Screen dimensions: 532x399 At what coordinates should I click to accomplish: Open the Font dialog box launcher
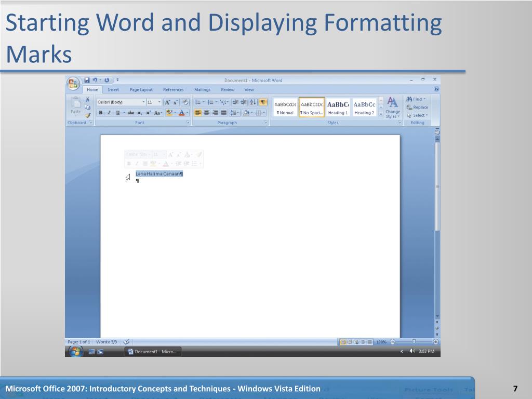(188, 123)
